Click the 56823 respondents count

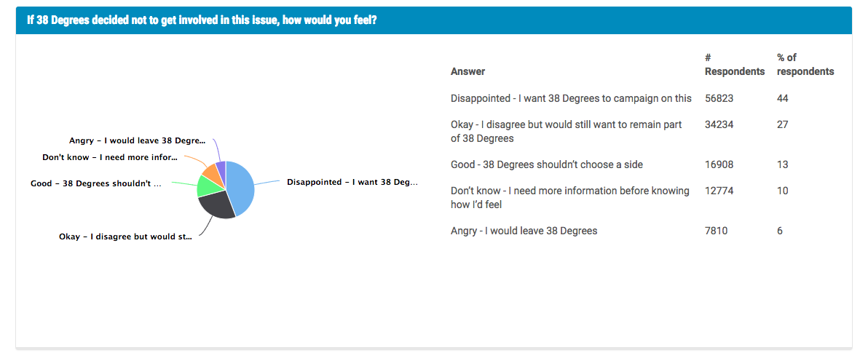click(x=719, y=98)
